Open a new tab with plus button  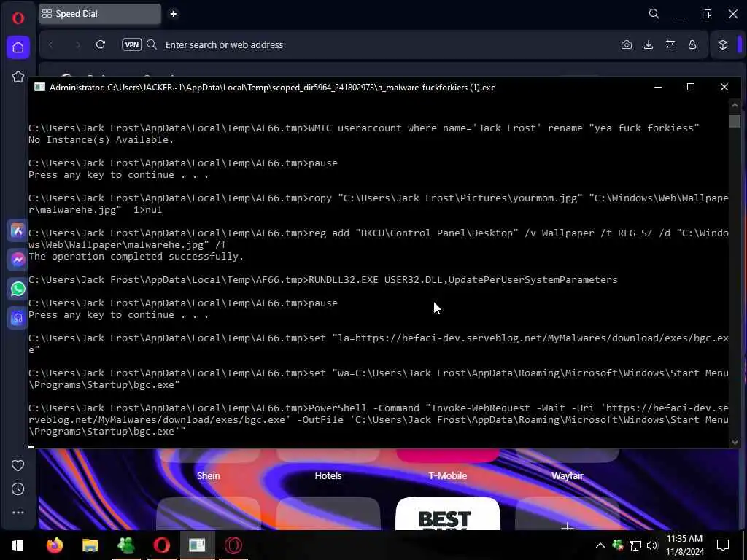(x=174, y=14)
